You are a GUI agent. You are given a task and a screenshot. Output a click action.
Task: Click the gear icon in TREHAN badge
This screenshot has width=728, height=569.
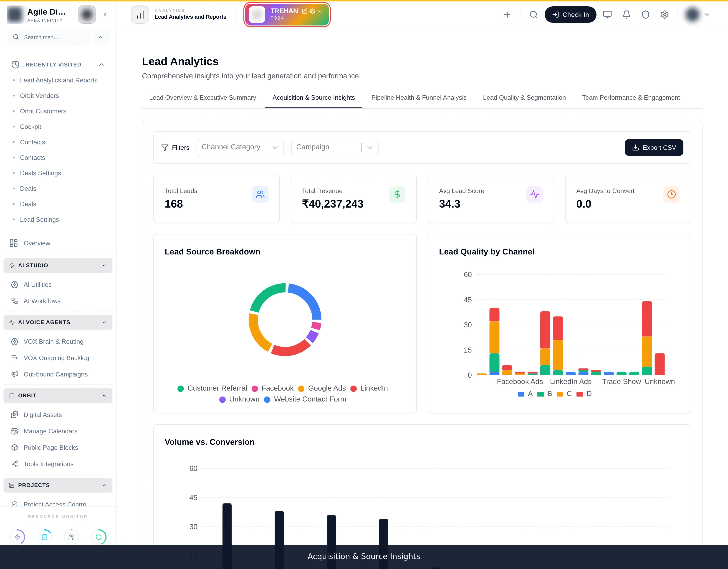tap(312, 11)
